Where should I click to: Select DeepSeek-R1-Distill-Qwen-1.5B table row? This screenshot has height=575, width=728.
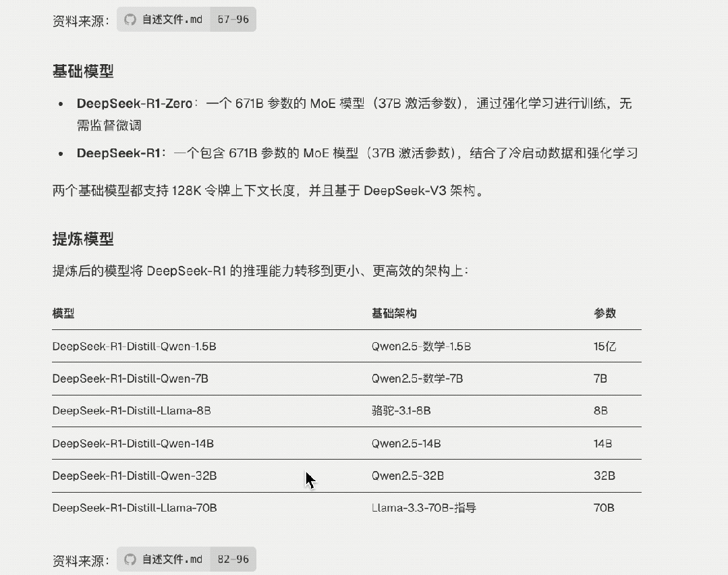tap(347, 346)
